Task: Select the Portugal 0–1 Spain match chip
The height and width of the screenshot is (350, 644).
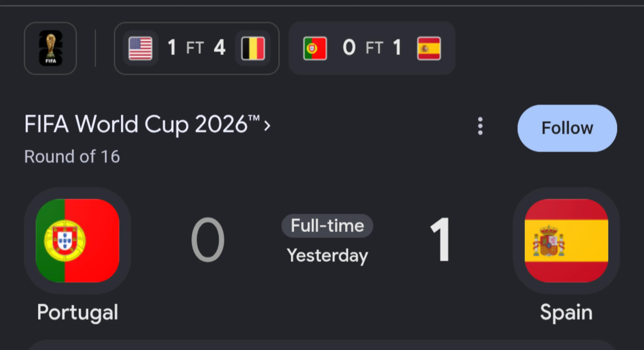Action: click(372, 48)
